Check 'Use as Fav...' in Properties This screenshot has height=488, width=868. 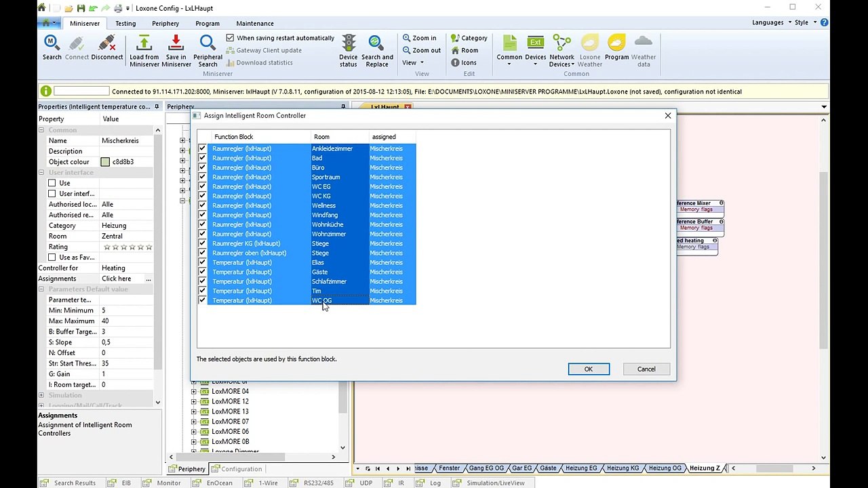pyautogui.click(x=52, y=258)
